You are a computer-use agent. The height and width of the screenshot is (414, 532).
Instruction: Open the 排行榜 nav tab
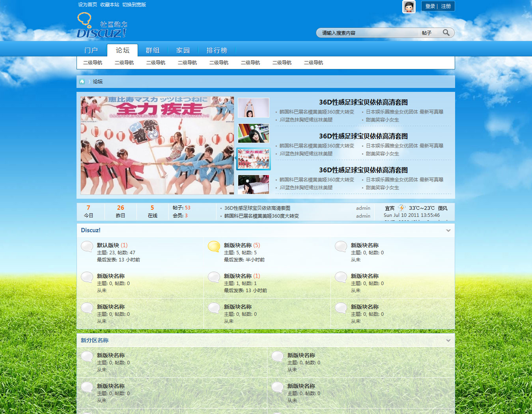tap(217, 50)
